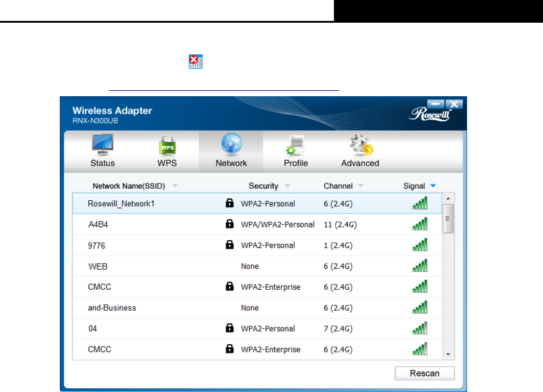Click the scrollbar up arrow
Image resolution: width=543 pixels, height=392 pixels.
tap(448, 198)
